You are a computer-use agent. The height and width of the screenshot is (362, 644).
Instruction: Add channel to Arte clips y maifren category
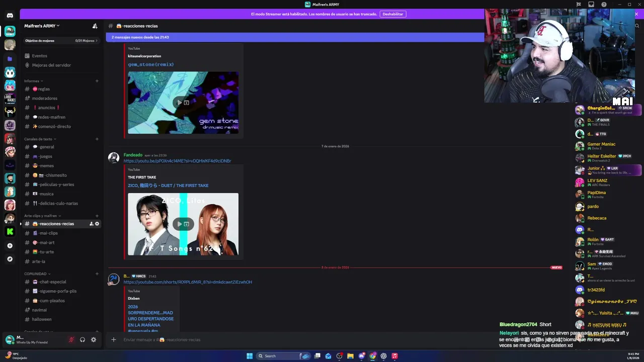[x=97, y=216]
